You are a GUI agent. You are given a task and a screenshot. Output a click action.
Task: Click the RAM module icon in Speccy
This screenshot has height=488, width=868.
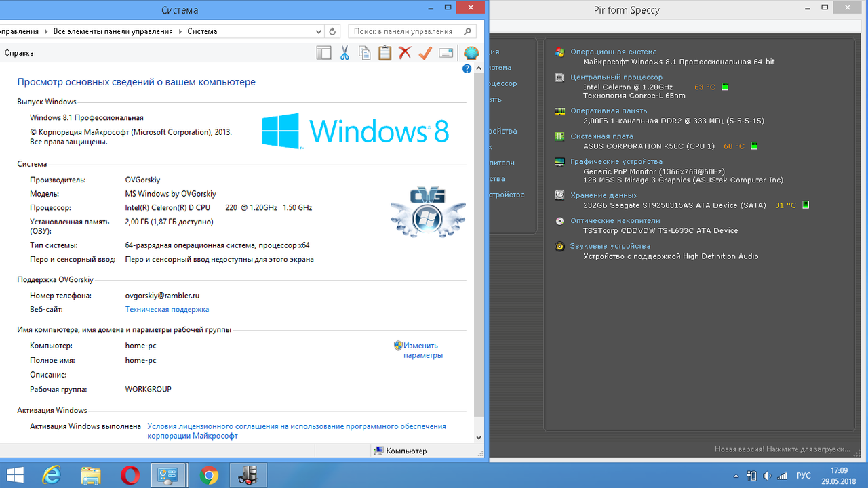pos(559,111)
